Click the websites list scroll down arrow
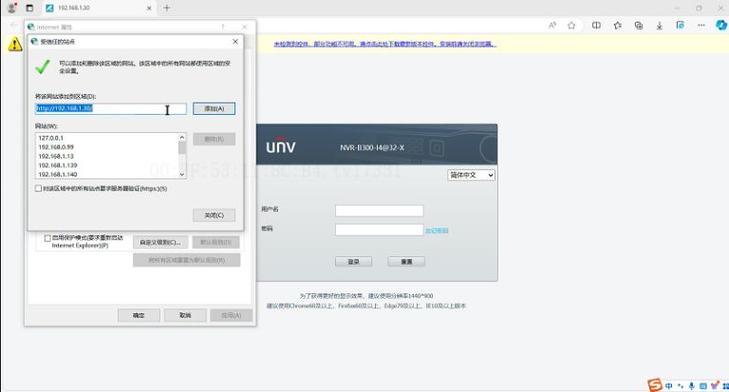This screenshot has height=392, width=729. point(182,174)
